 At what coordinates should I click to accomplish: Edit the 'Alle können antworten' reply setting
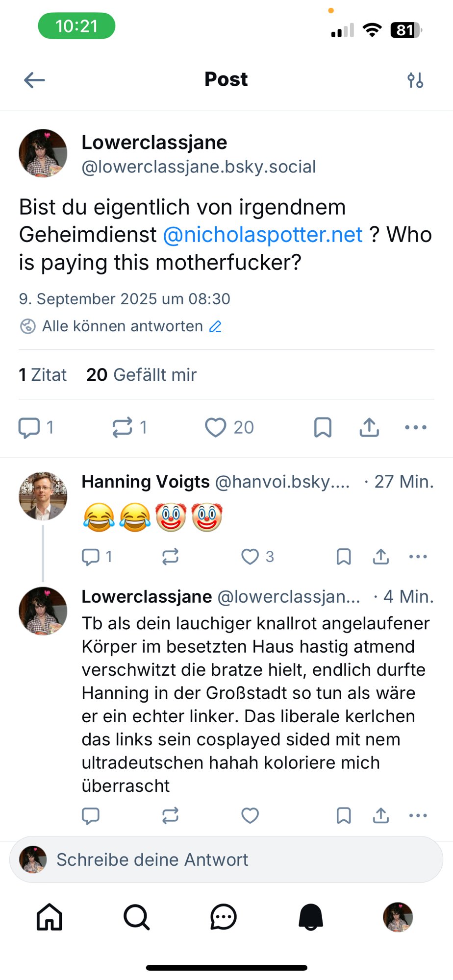[x=216, y=326]
